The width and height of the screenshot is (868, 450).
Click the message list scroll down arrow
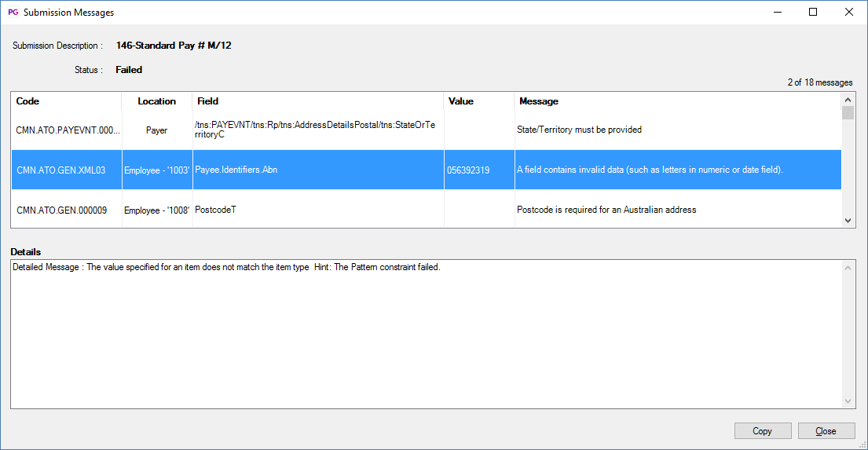(x=848, y=221)
